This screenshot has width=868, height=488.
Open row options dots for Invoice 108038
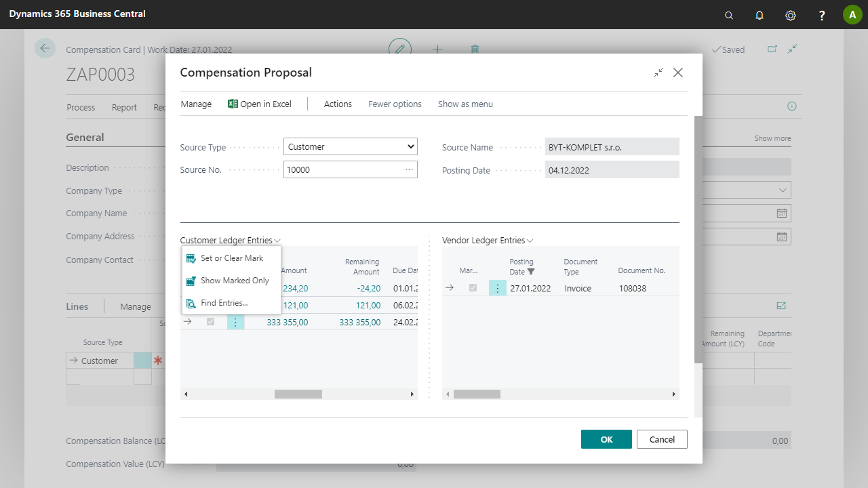[498, 288]
